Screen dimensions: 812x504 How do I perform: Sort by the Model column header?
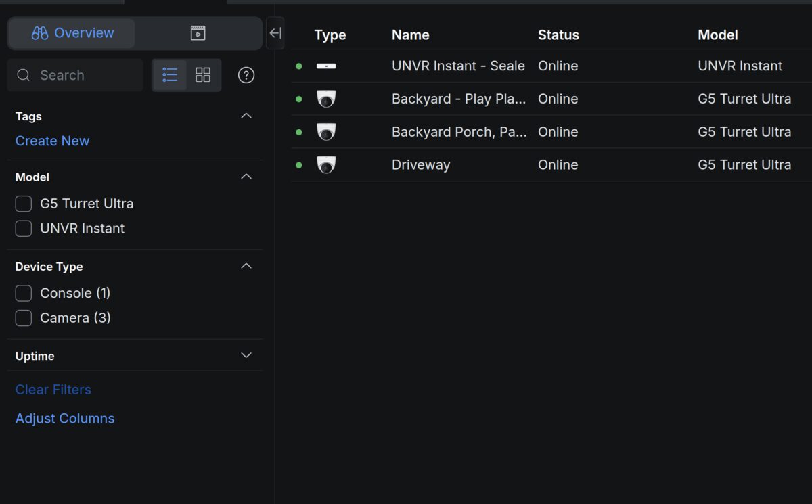tap(718, 35)
